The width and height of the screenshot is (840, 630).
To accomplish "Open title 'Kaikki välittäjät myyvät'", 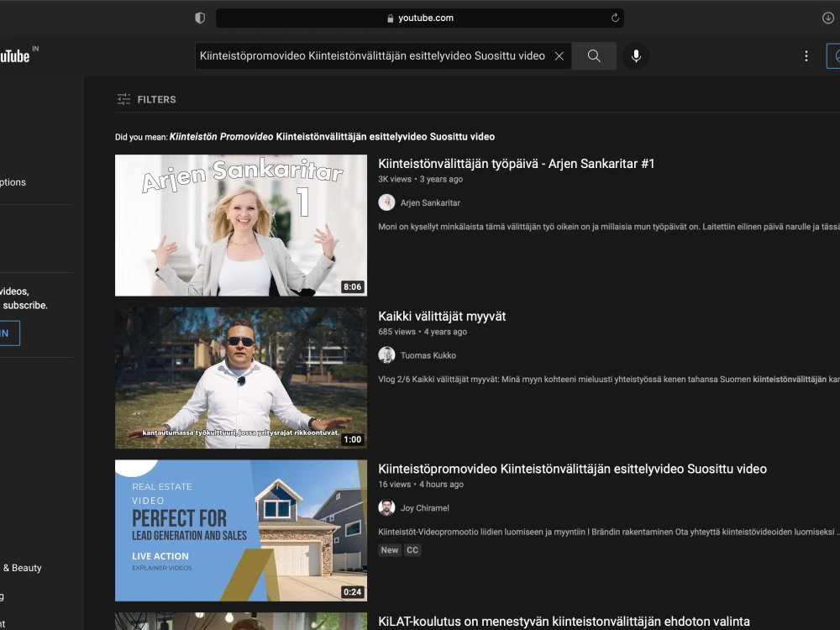I will [442, 317].
